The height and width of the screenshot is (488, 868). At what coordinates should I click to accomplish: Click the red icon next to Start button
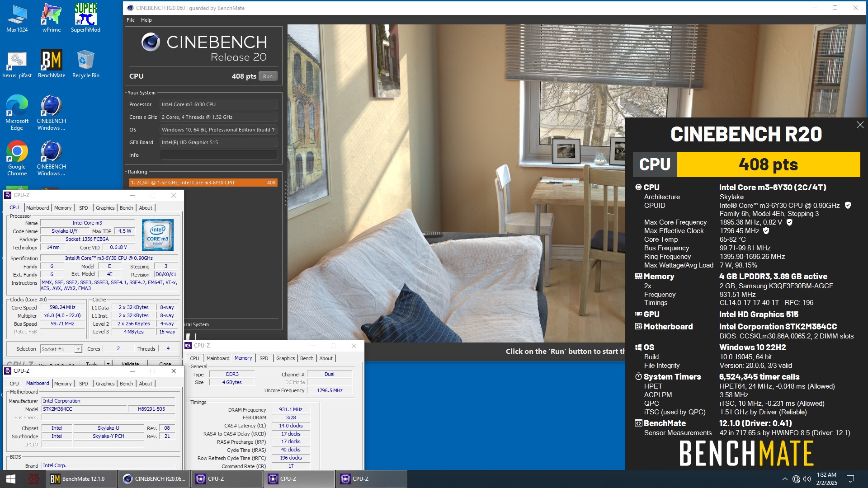33,479
